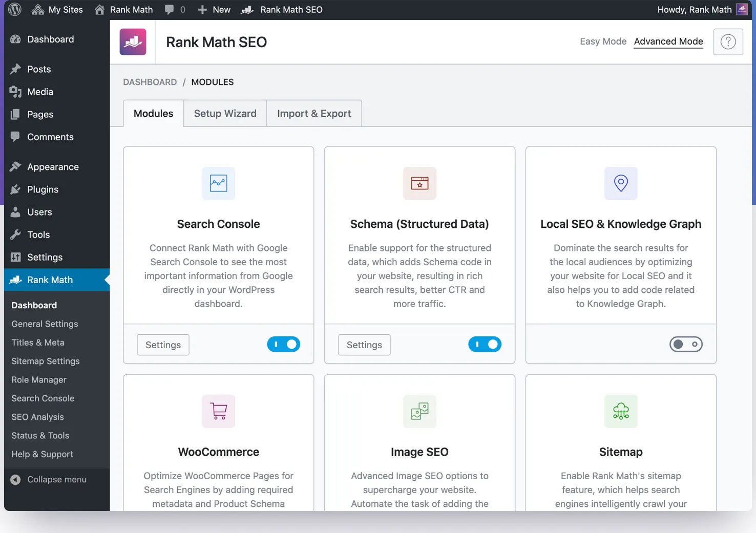This screenshot has width=756, height=533.
Task: Click the Users person icon
Action: tap(16, 212)
